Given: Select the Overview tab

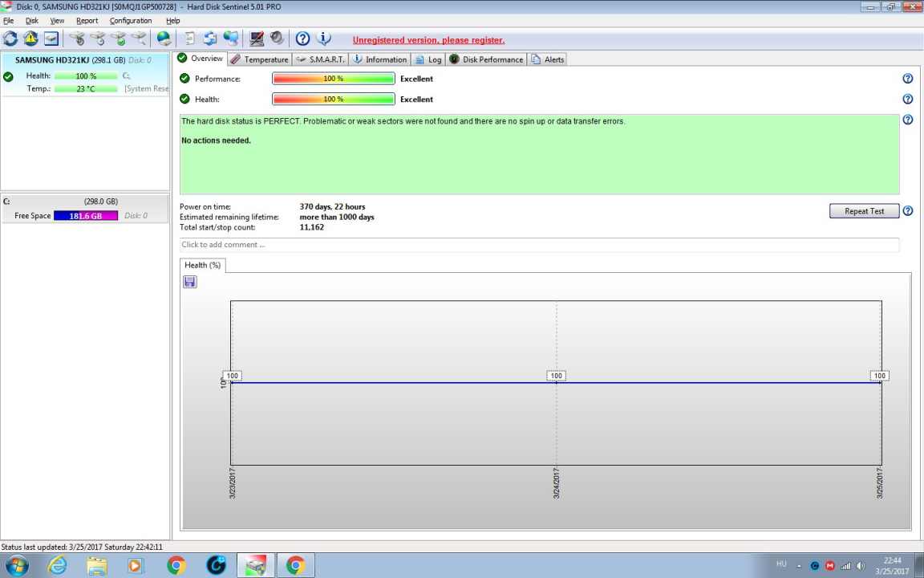Looking at the screenshot, I should [x=201, y=59].
